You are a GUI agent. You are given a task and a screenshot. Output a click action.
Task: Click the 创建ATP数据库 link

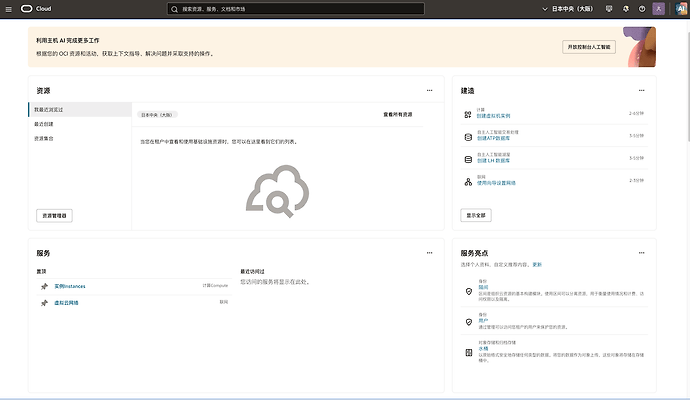pos(493,138)
